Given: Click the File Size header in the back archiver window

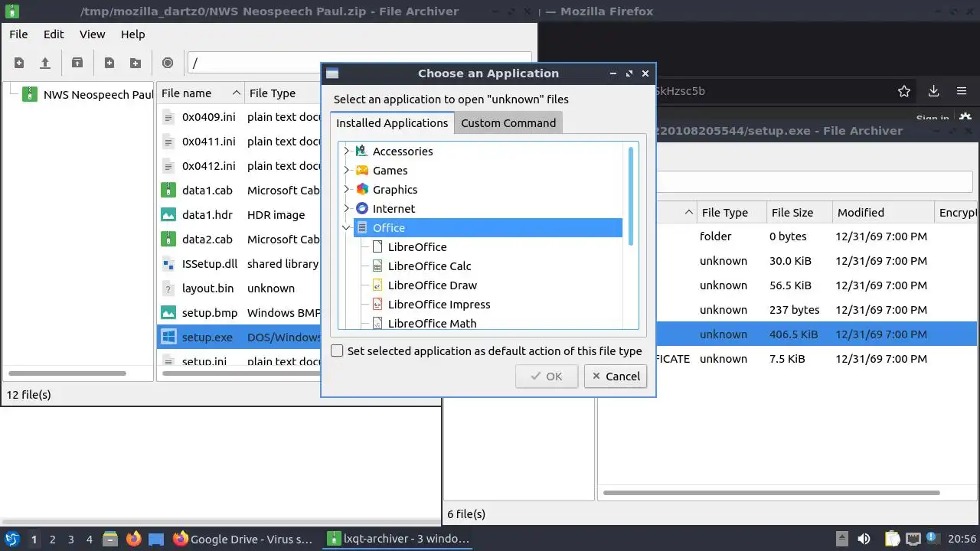Looking at the screenshot, I should pyautogui.click(x=798, y=213).
